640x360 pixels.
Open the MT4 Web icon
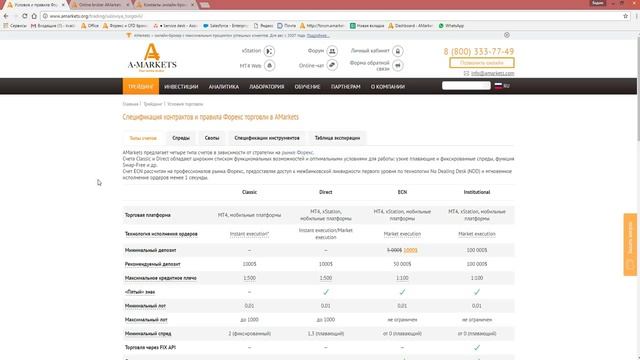[269, 65]
